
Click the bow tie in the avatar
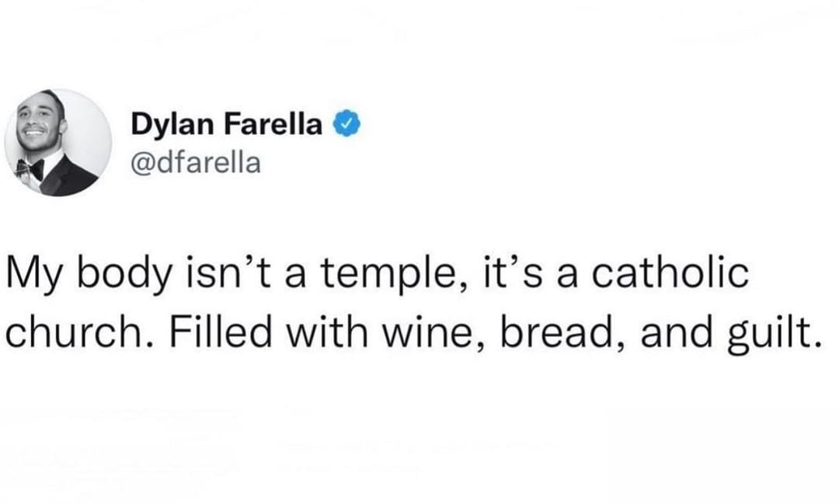pos(30,169)
